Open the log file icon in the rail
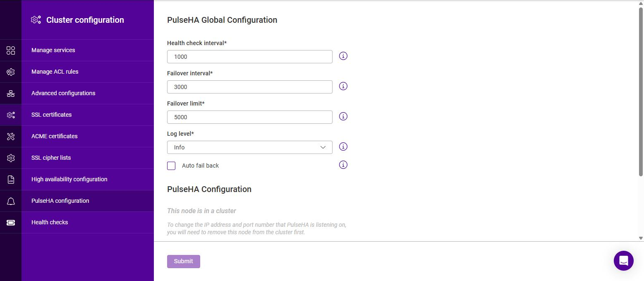Viewport: 644px width, 281px height. tap(11, 180)
